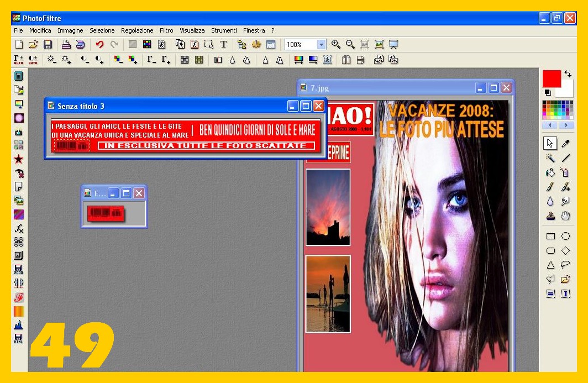Click the Text tool icon
588x383 pixels.
tap(223, 44)
